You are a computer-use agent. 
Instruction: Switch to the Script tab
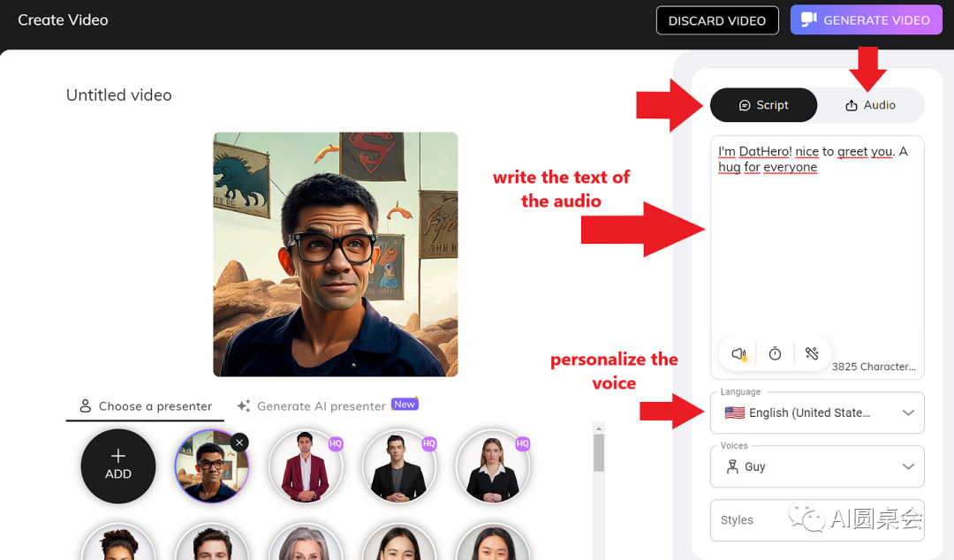pyautogui.click(x=763, y=105)
